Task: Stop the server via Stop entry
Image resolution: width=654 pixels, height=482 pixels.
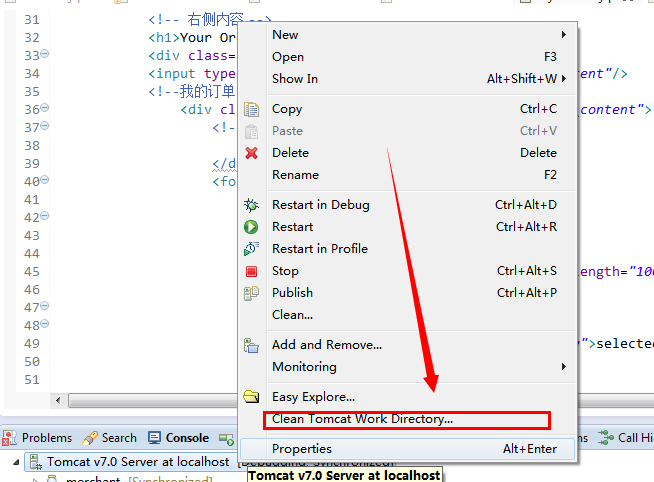Action: coord(420,271)
